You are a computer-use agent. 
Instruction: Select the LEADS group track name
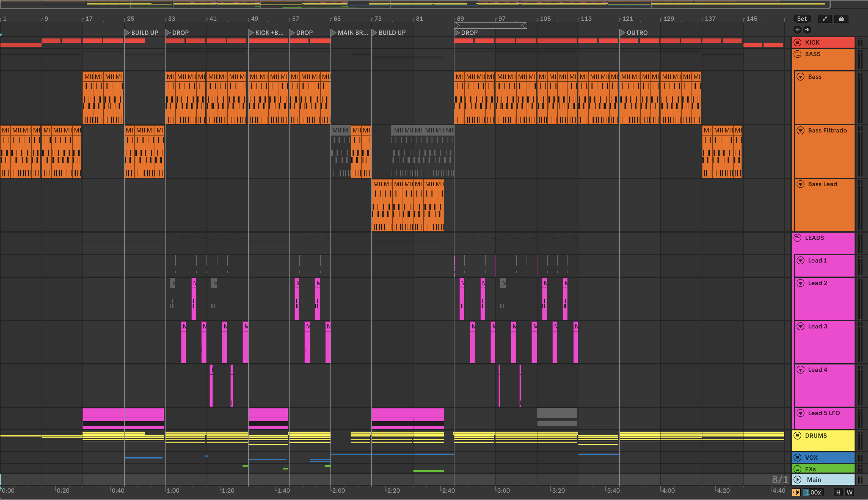[x=815, y=237]
